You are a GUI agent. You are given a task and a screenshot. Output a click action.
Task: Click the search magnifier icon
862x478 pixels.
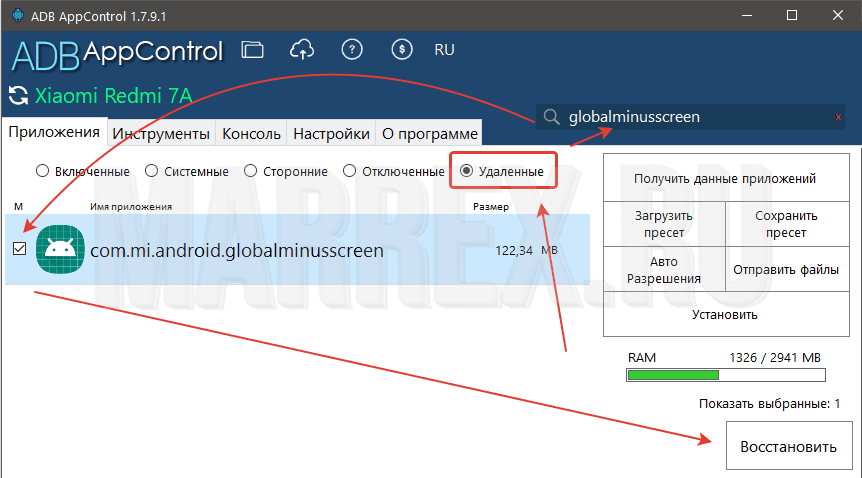(551, 117)
